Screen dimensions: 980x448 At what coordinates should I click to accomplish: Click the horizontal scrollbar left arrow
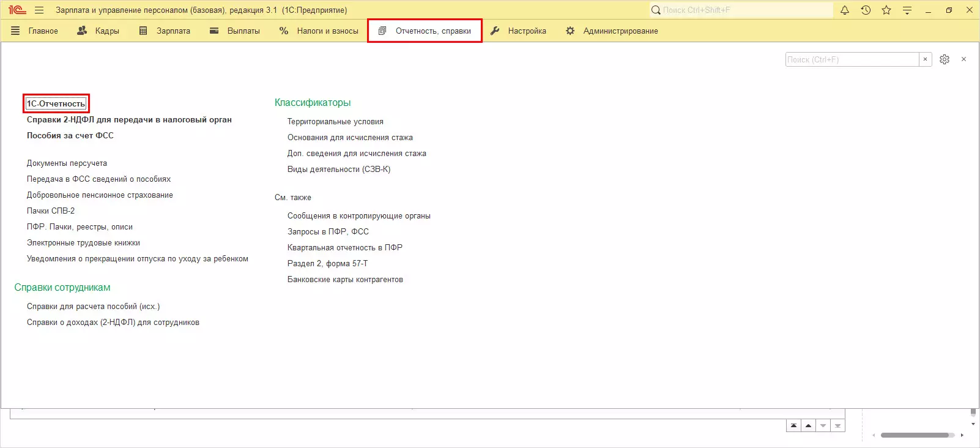pos(874,435)
